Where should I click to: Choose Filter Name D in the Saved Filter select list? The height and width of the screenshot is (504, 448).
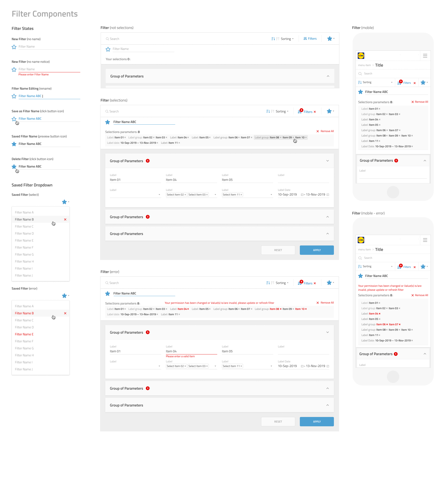coord(24,234)
